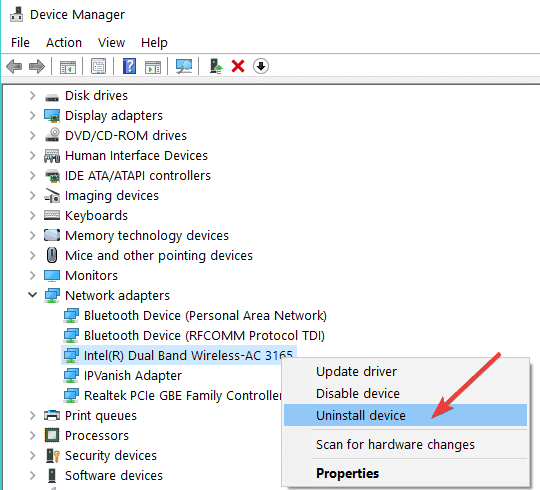
Task: Toggle the console tree pane icon
Action: point(68,66)
